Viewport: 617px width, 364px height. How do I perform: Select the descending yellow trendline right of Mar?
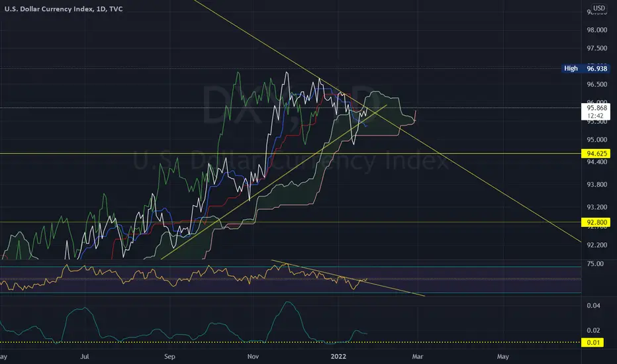pyautogui.click(x=500, y=191)
